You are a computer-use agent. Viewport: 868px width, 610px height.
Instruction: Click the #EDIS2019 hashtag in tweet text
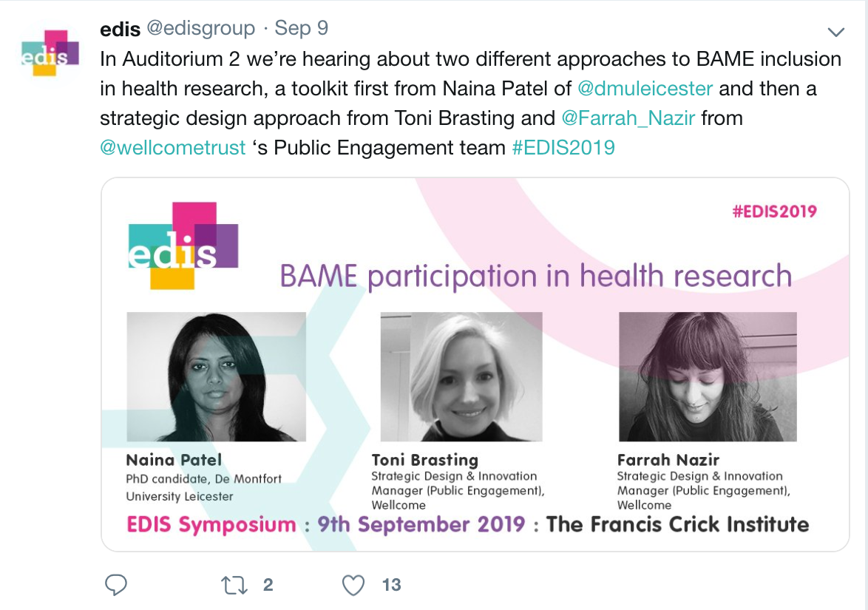pos(563,148)
